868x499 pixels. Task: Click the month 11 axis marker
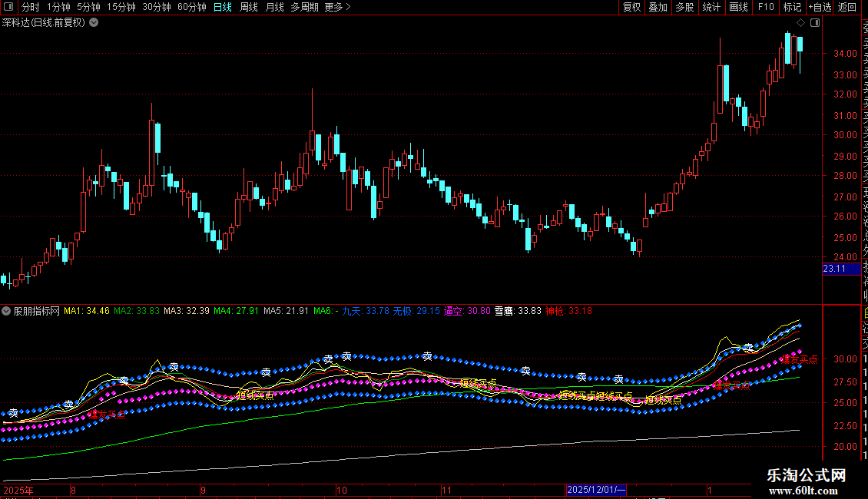click(447, 490)
